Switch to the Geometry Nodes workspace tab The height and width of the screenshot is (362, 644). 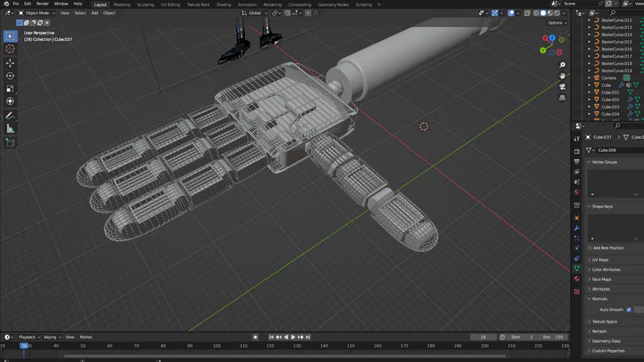point(333,4)
